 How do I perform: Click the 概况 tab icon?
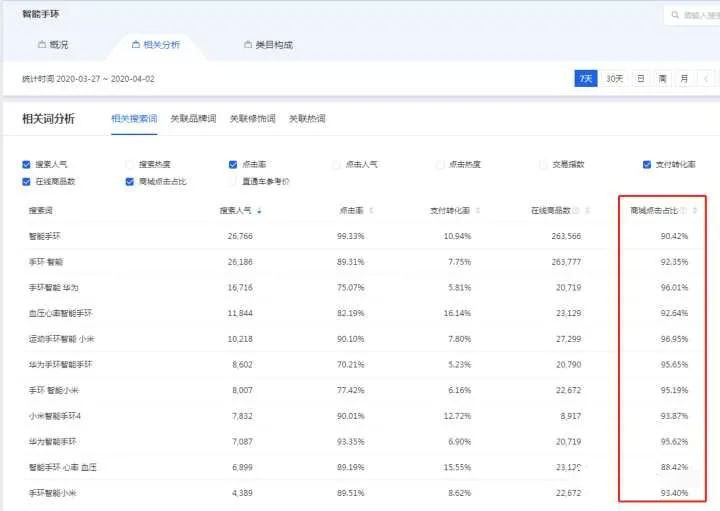(x=42, y=45)
